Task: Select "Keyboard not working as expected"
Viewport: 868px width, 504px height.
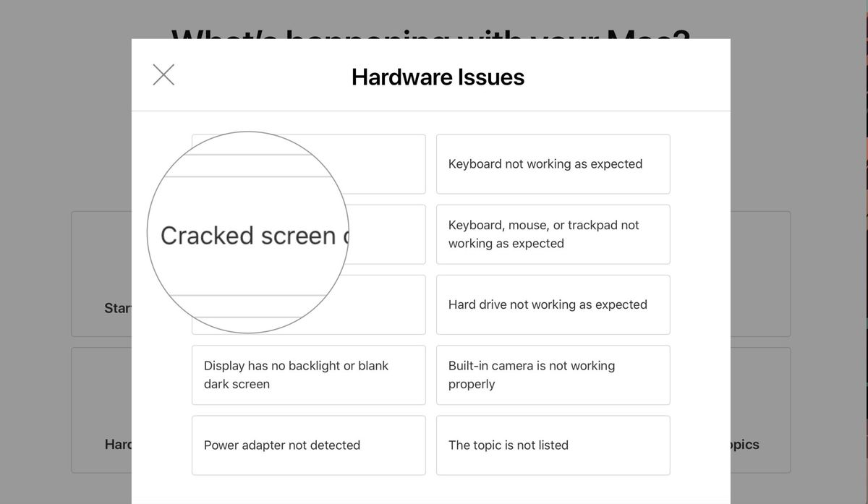Action: click(553, 163)
